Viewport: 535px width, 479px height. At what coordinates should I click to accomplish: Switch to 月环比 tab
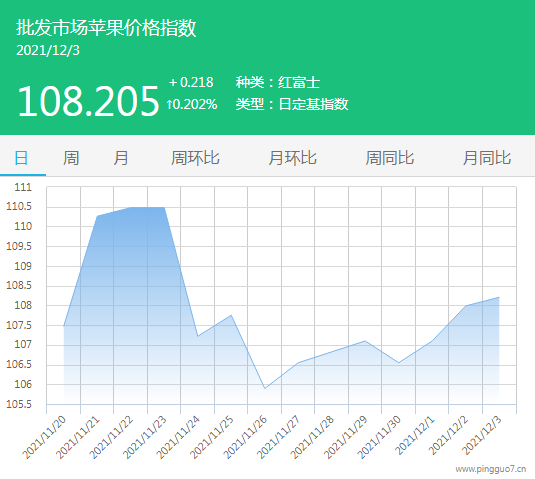coord(292,158)
